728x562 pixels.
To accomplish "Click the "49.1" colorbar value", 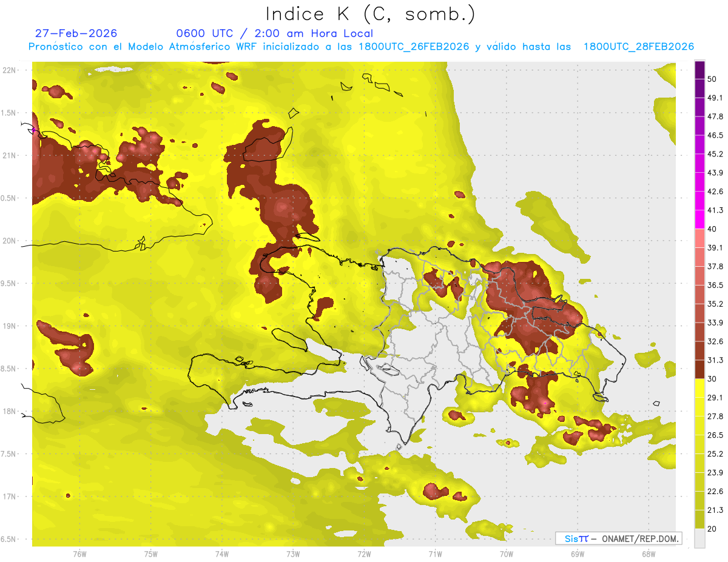I will [715, 98].
